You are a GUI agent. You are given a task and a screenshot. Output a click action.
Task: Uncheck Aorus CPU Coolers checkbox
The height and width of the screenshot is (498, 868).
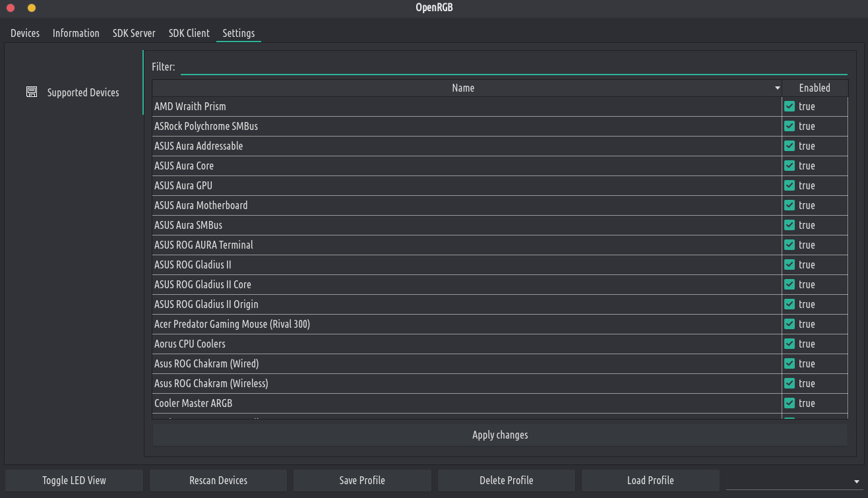pyautogui.click(x=790, y=344)
